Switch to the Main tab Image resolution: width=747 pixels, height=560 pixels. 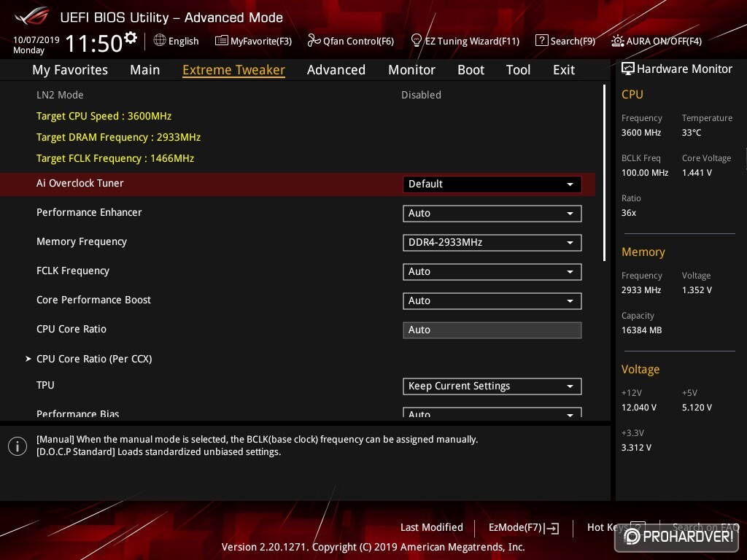point(145,70)
